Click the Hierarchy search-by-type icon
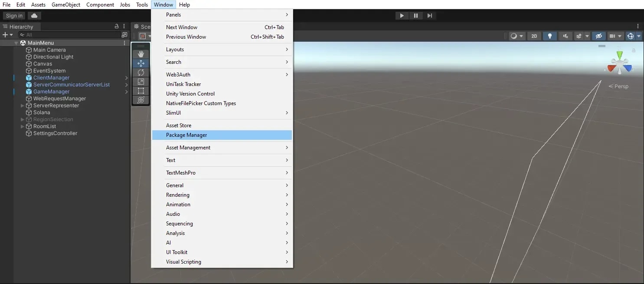This screenshot has width=644, height=284. pos(124,35)
